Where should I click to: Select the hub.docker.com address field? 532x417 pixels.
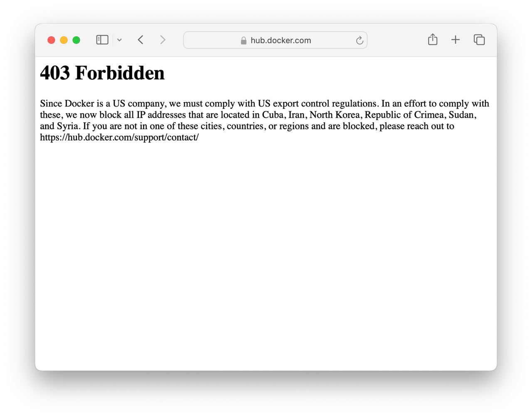(275, 40)
